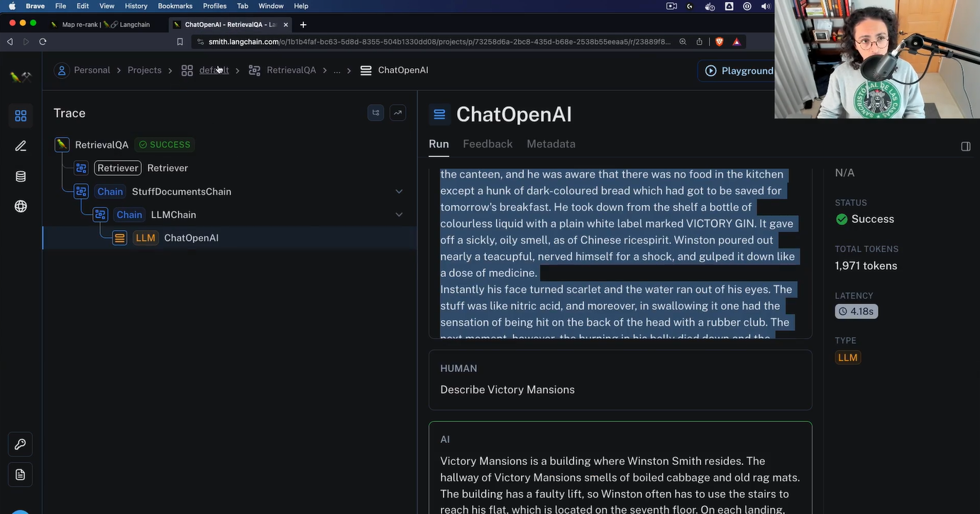Image resolution: width=980 pixels, height=514 pixels.
Task: Switch to the Run tab
Action: [x=439, y=144]
